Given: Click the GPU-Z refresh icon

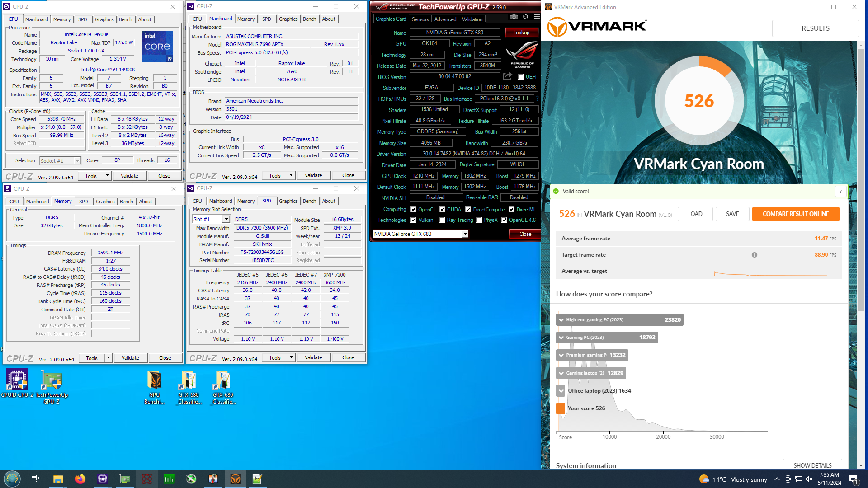Looking at the screenshot, I should click(525, 17).
